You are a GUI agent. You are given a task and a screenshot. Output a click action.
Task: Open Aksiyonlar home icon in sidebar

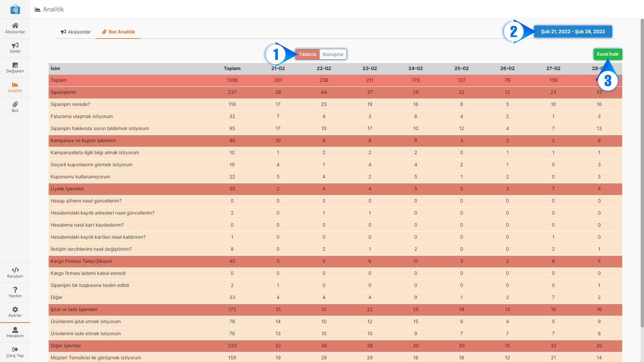pyautogui.click(x=15, y=26)
